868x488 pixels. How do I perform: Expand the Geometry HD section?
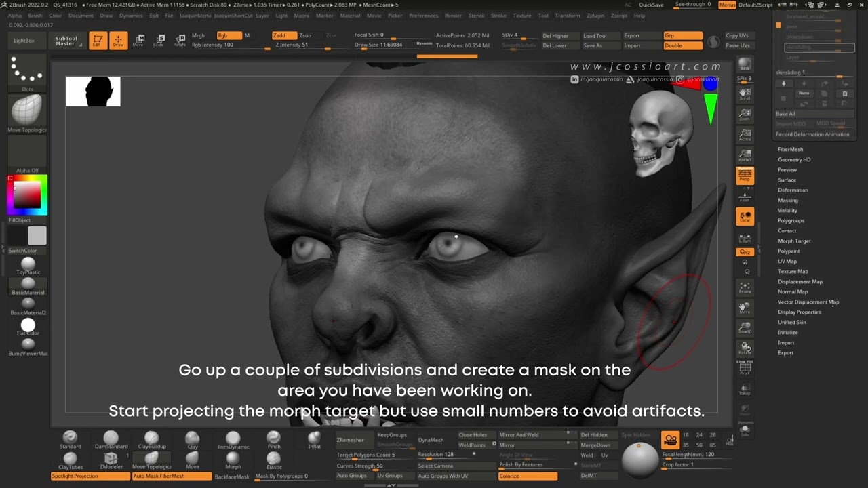click(x=794, y=159)
